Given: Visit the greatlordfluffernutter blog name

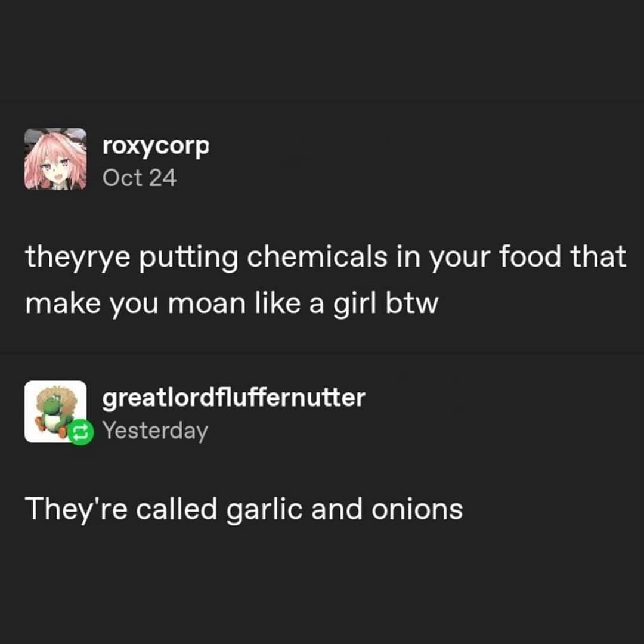Looking at the screenshot, I should point(234,398).
